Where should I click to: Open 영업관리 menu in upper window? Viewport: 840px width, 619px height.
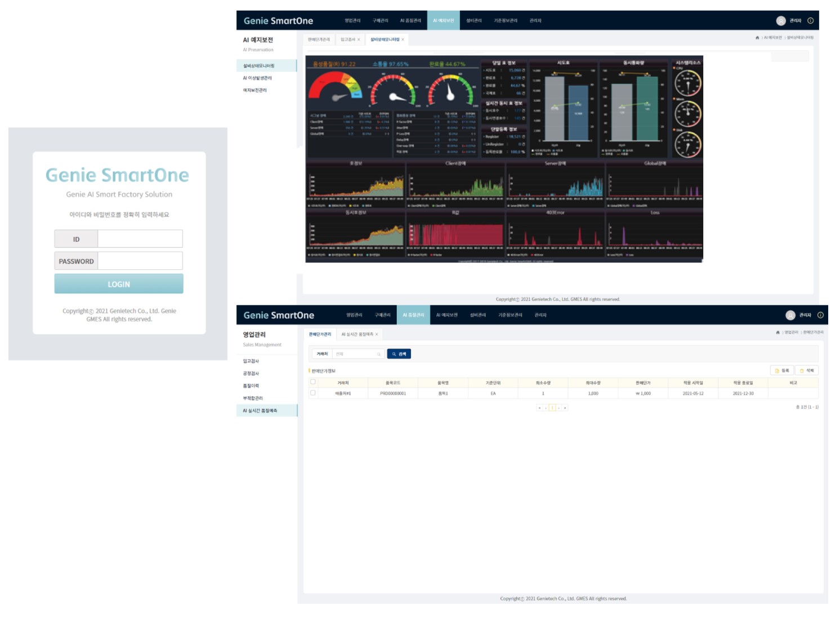352,21
